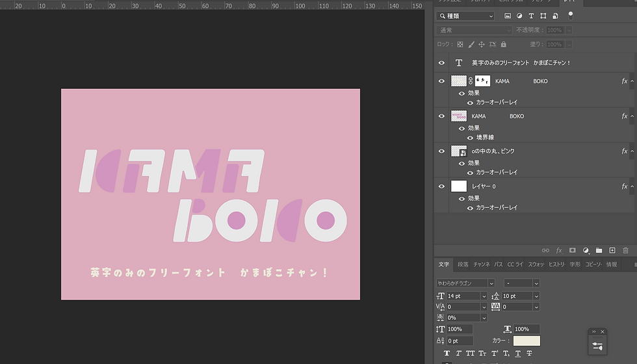The image size is (637, 364).
Task: Switch to the 情報 tab
Action: pyautogui.click(x=612, y=265)
